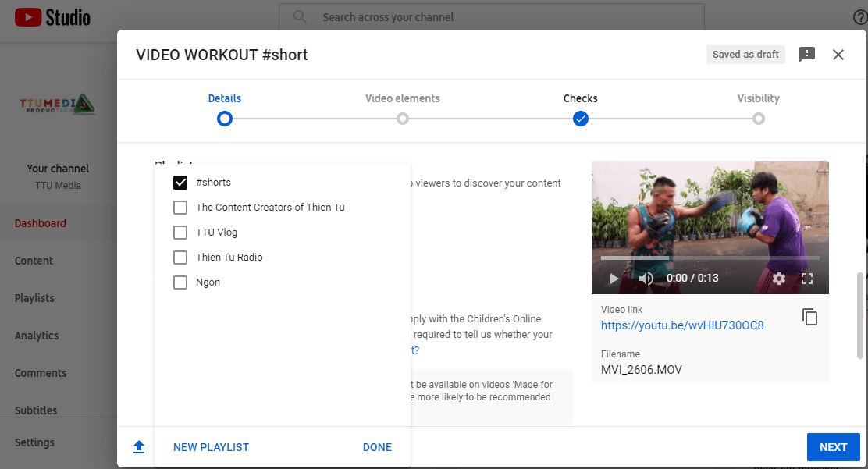The image size is (868, 469).
Task: Go to the Video elements step
Action: tap(403, 119)
